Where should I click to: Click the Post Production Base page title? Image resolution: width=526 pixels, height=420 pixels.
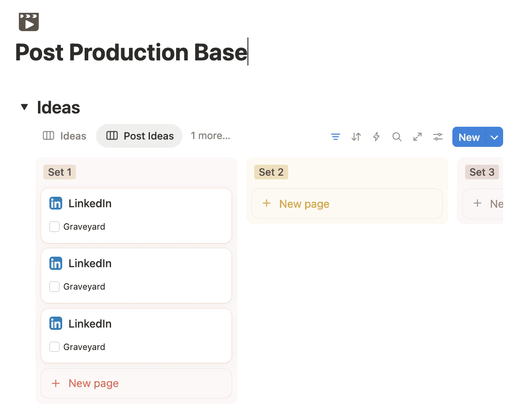(x=131, y=52)
